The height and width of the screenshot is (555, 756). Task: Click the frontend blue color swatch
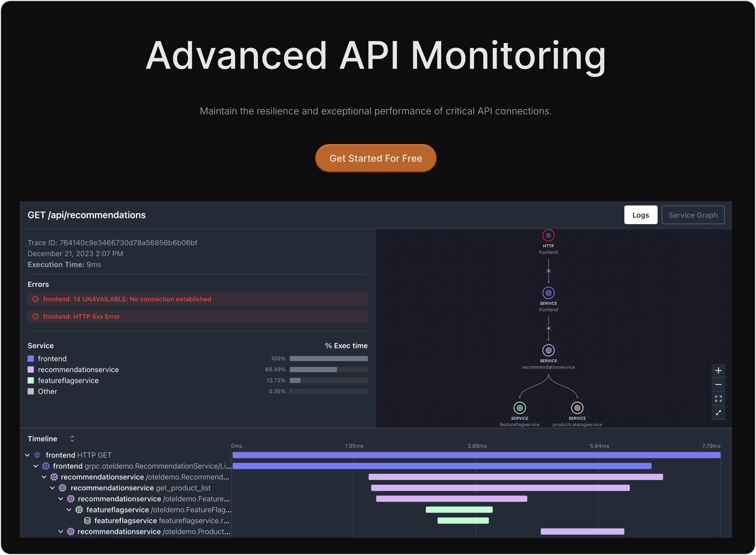pyautogui.click(x=31, y=359)
